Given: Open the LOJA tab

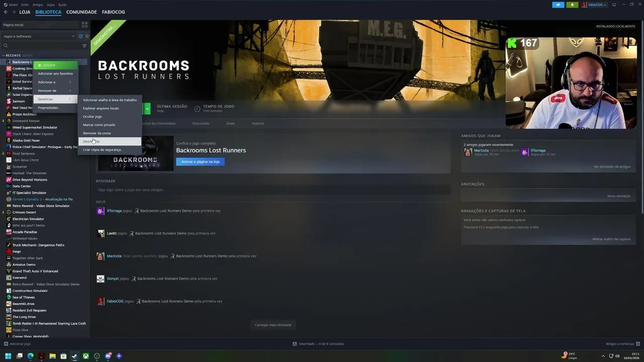Looking at the screenshot, I should [x=25, y=12].
